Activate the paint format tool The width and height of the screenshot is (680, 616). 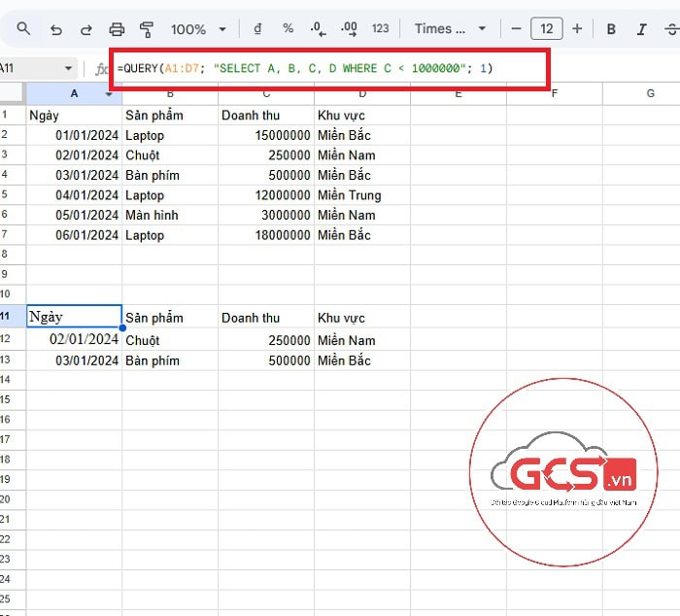pos(147,29)
